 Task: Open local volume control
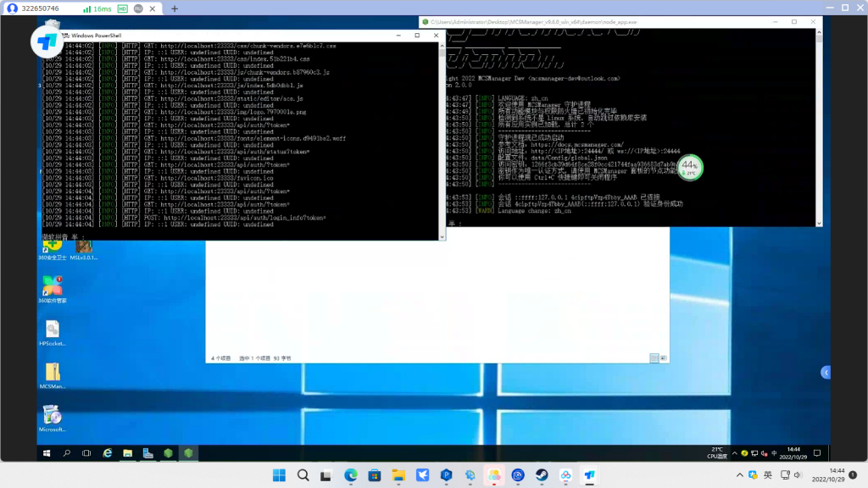click(798, 475)
